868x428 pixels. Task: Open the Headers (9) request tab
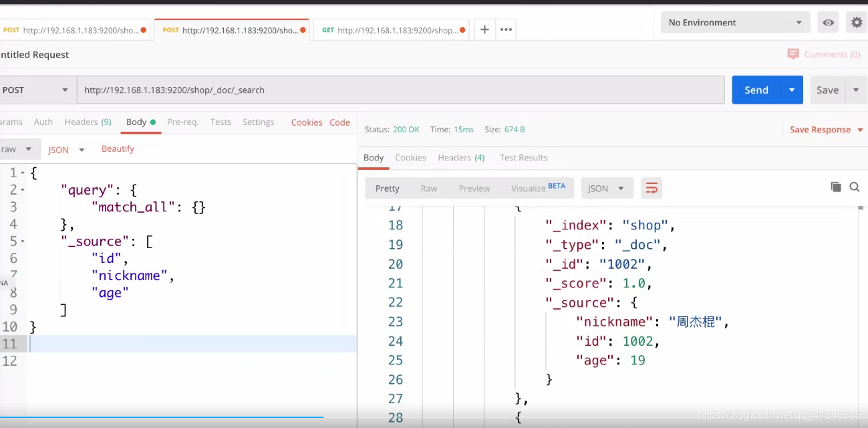88,122
